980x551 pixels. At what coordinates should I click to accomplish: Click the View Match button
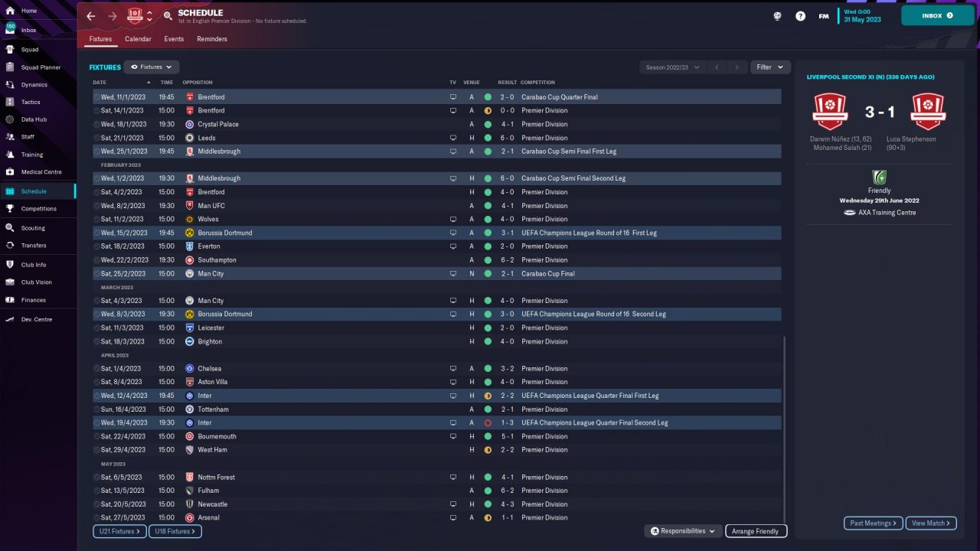pyautogui.click(x=931, y=523)
